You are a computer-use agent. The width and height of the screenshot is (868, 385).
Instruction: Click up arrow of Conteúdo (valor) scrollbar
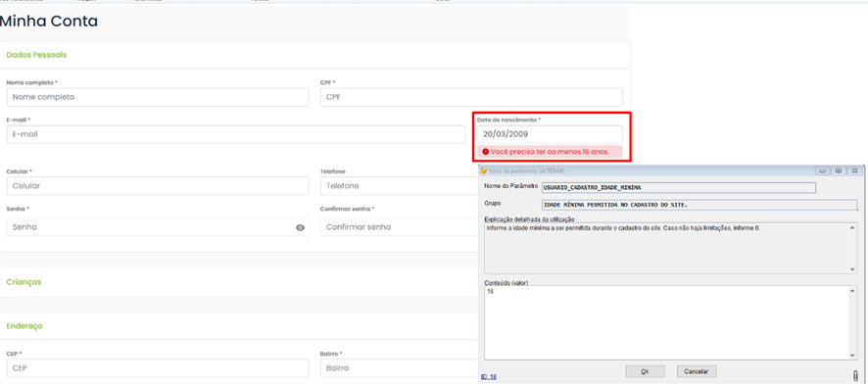(x=852, y=290)
